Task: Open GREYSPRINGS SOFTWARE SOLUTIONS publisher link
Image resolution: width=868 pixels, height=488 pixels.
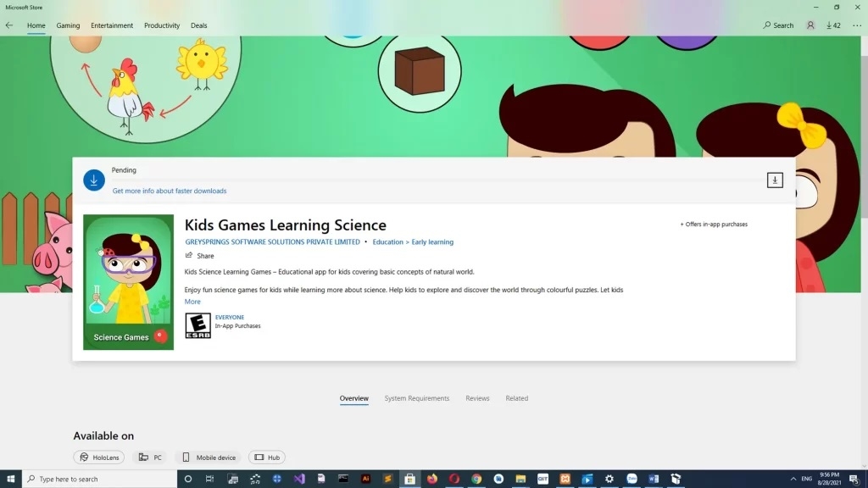Action: 272,241
